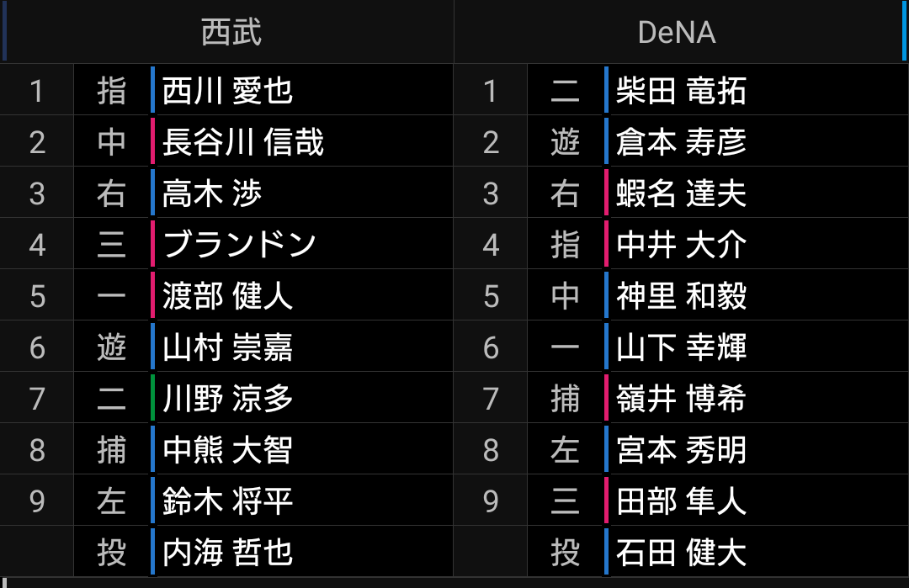Select DeNA leadoff 柴田 竜拓
The width and height of the screenshot is (909, 588).
click(x=681, y=90)
